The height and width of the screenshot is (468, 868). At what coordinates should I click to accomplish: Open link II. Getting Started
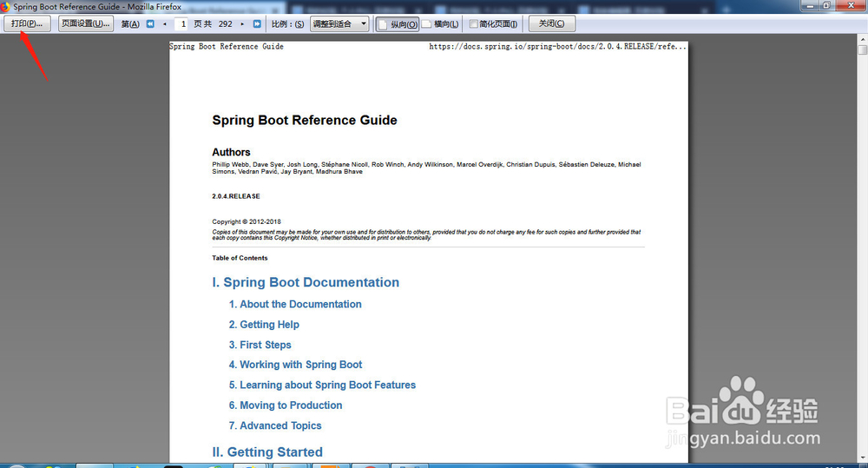click(x=267, y=452)
